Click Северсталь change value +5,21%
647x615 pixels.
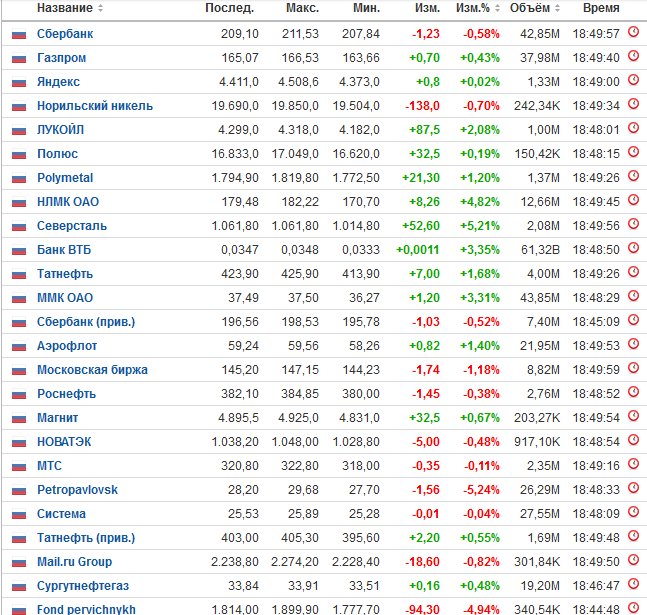coord(480,226)
